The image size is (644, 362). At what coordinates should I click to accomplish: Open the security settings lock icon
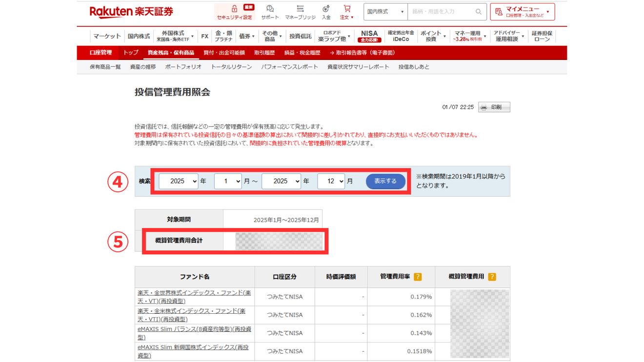point(234,9)
